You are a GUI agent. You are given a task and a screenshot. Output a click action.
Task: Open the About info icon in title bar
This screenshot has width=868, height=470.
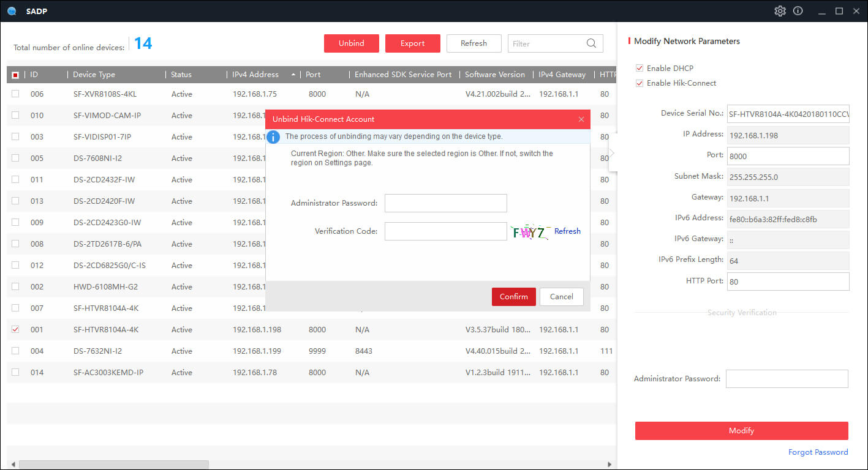[798, 11]
